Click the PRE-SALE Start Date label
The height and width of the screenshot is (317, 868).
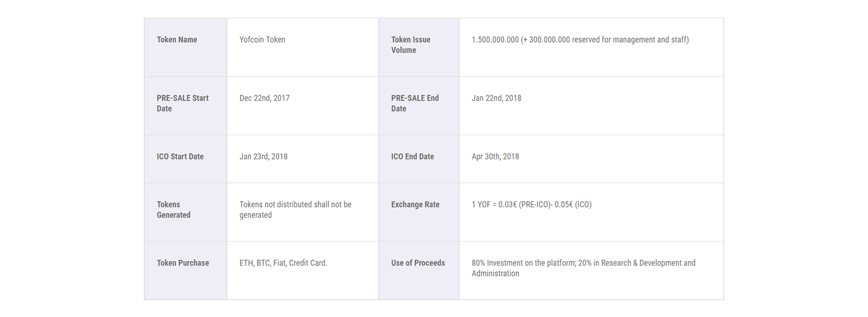(x=183, y=104)
